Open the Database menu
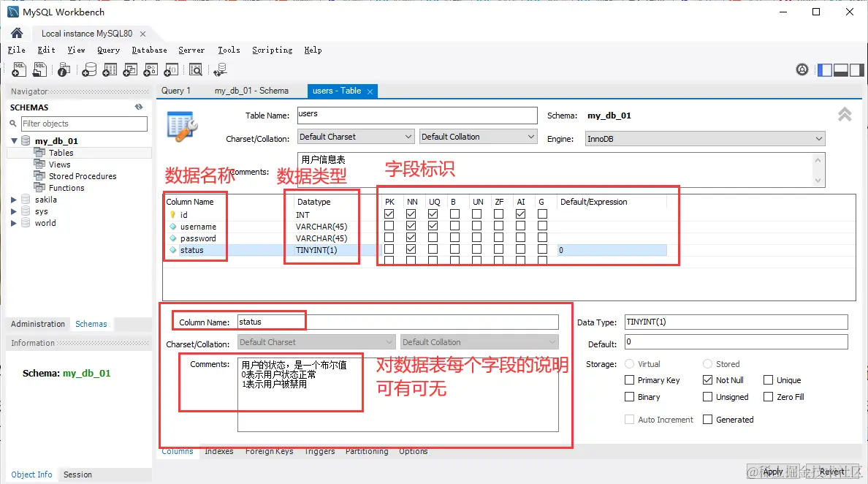Screen dimensions: 868x484 coord(149,50)
